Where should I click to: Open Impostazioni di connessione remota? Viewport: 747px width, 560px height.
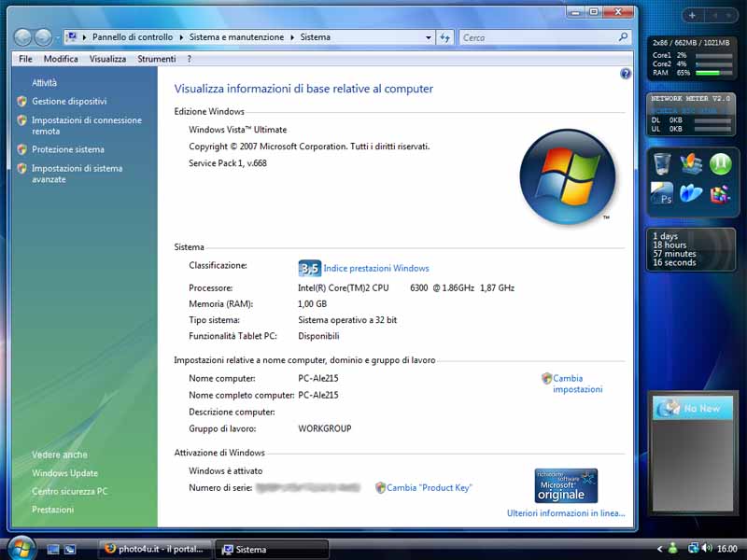(x=87, y=126)
